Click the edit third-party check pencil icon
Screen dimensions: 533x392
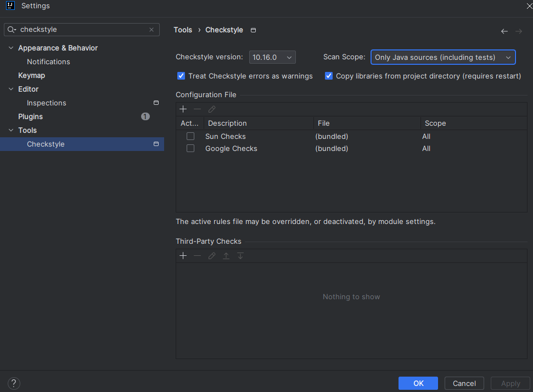coord(212,256)
